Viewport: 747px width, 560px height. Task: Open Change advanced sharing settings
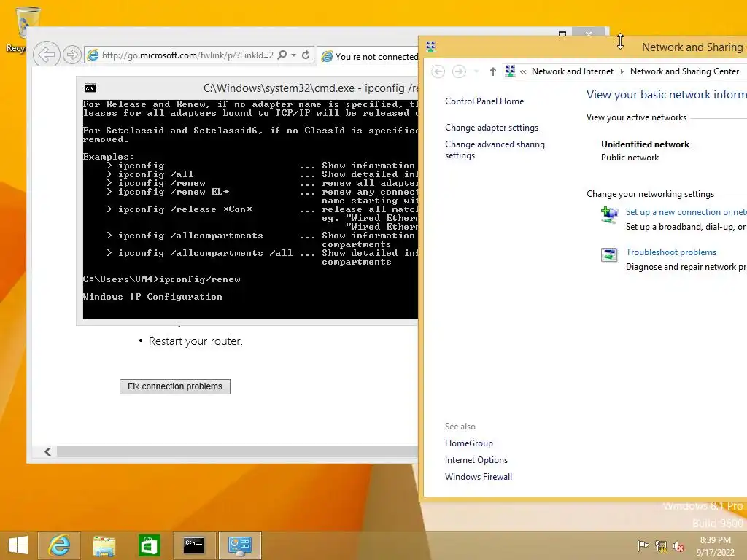coord(495,149)
